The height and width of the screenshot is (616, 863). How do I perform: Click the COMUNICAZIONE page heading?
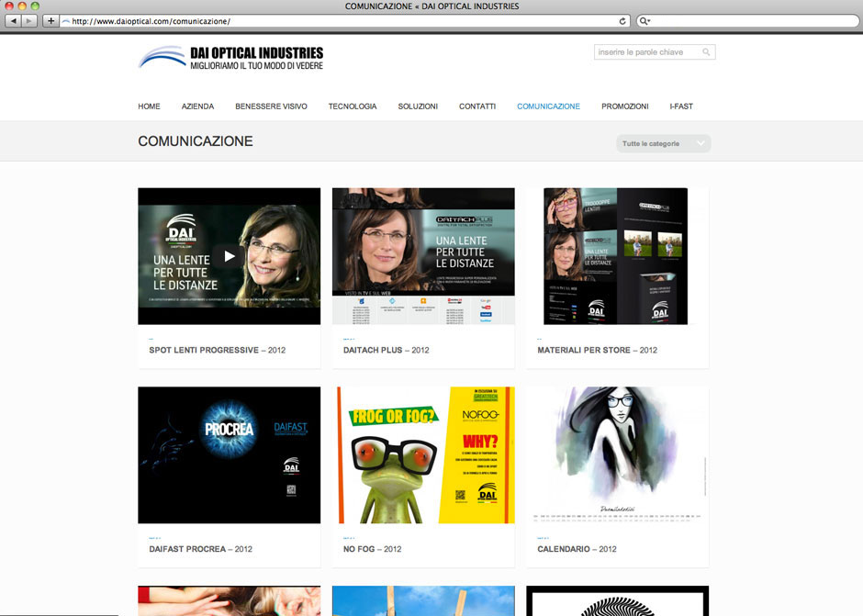point(196,141)
